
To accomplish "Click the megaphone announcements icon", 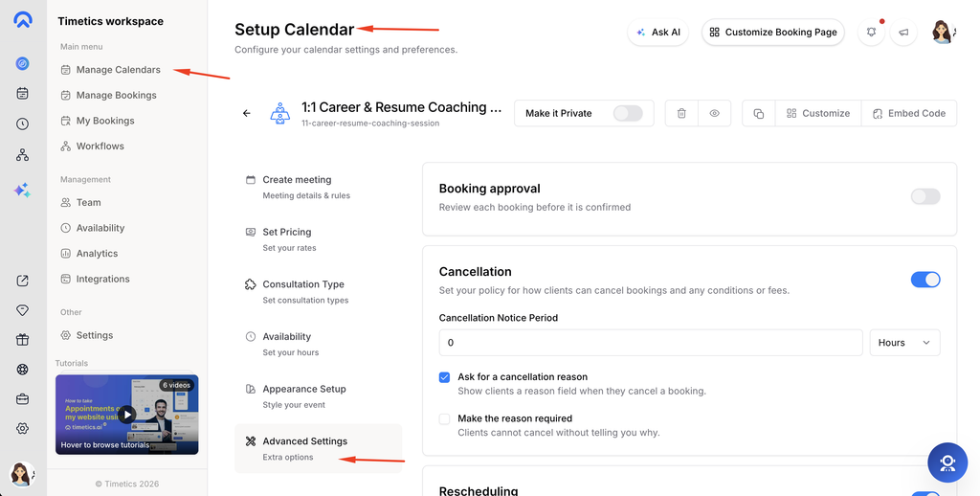I will 903,32.
